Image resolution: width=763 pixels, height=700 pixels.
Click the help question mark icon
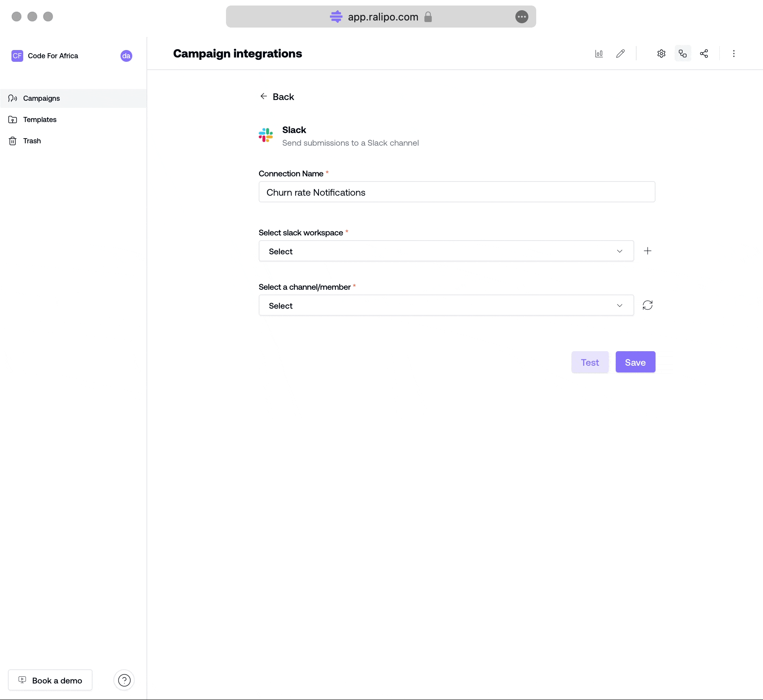click(x=124, y=680)
